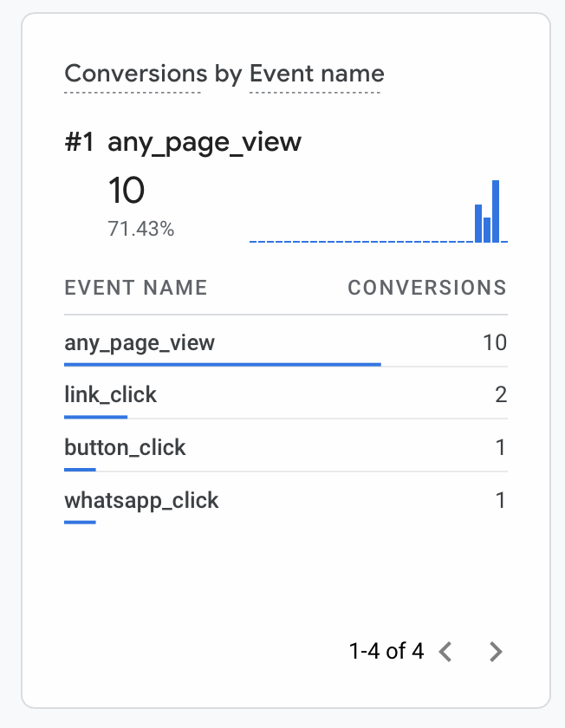The image size is (565, 728).
Task: Open the Event name dimension selector in title
Action: pyautogui.click(x=316, y=74)
